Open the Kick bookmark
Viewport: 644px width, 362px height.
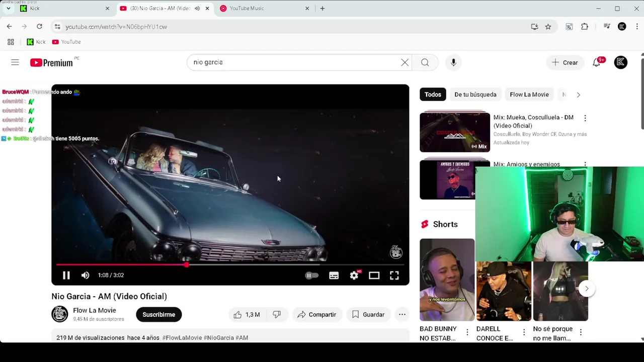(36, 42)
